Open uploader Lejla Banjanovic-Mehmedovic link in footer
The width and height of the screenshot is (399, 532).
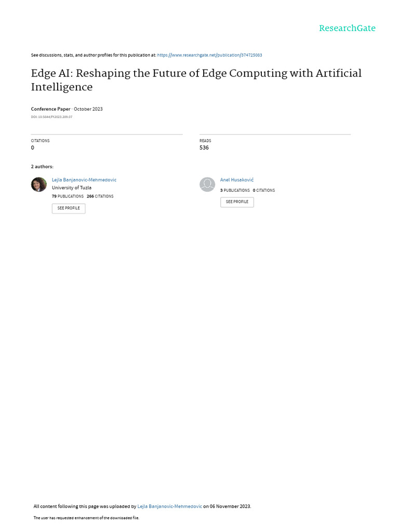click(169, 506)
